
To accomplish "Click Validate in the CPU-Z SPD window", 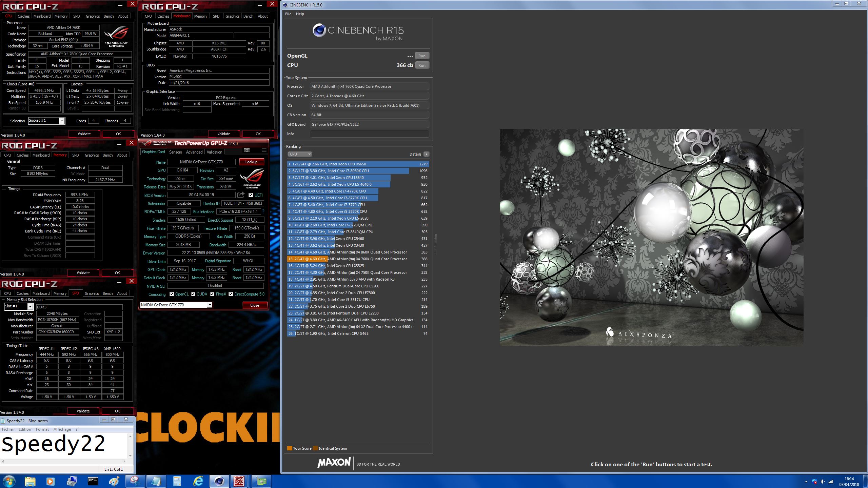I will click(x=83, y=411).
